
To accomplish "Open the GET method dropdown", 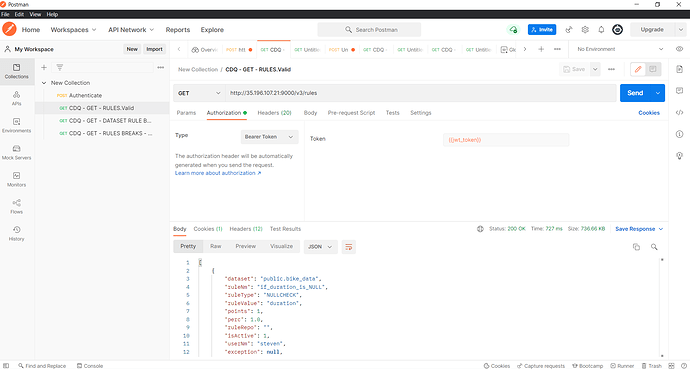I will coord(199,93).
